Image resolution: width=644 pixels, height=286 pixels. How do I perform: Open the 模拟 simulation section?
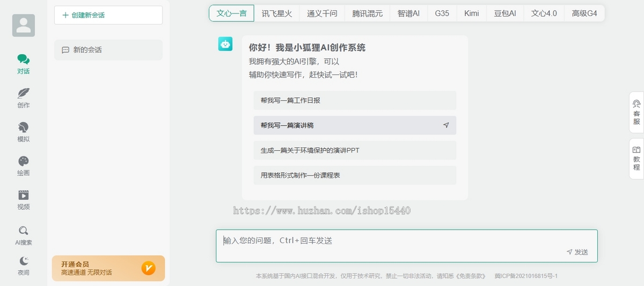tap(24, 131)
